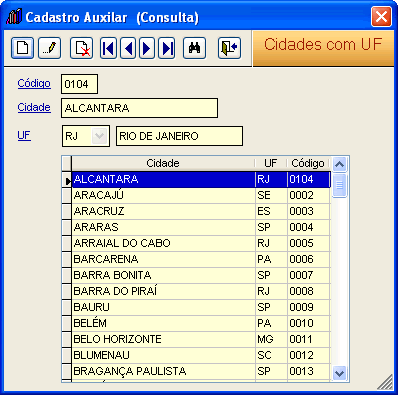Click the Código link label
398x395 pixels.
[34, 83]
